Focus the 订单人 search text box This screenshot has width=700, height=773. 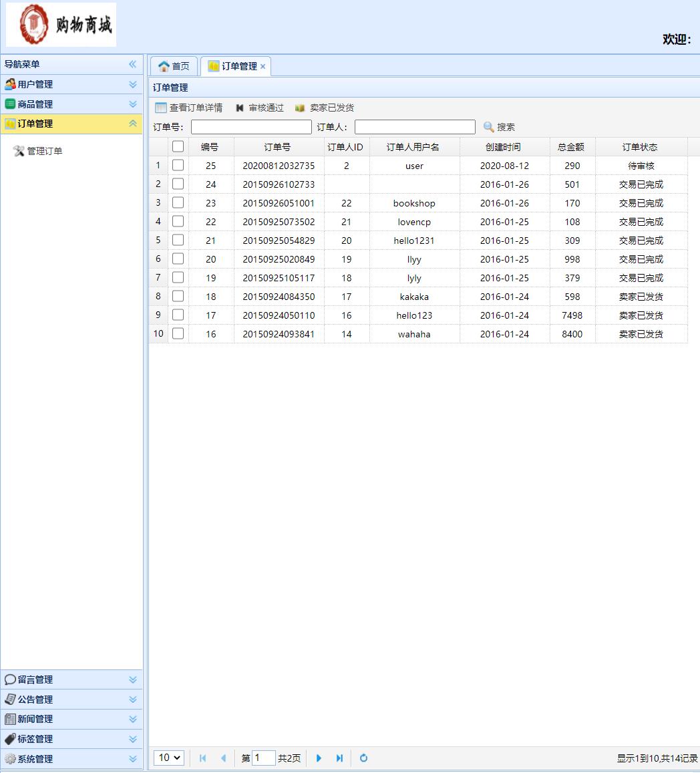click(415, 127)
